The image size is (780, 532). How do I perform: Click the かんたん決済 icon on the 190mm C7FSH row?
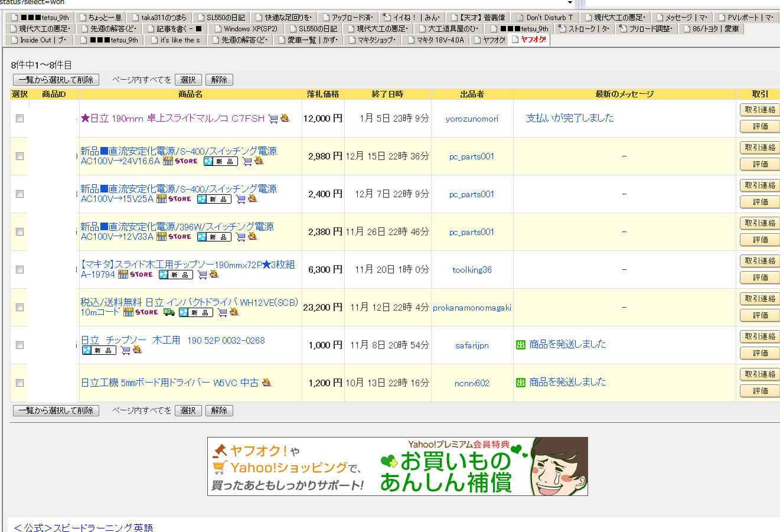[x=285, y=119]
